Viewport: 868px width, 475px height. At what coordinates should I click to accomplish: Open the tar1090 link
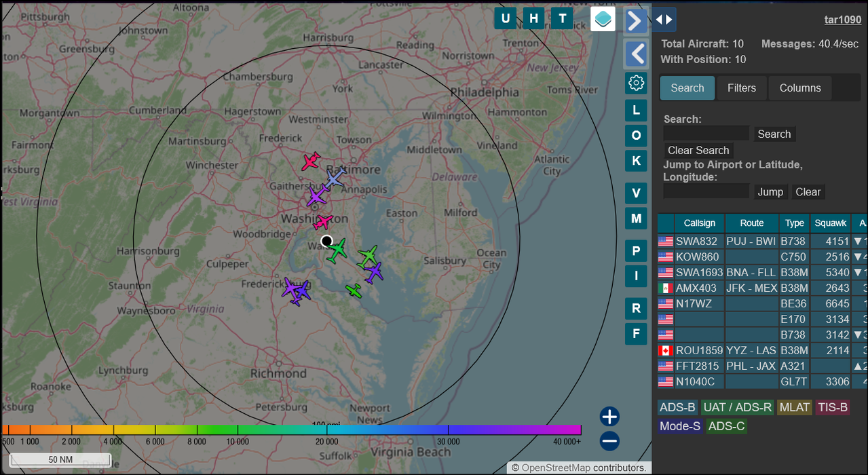click(x=843, y=20)
